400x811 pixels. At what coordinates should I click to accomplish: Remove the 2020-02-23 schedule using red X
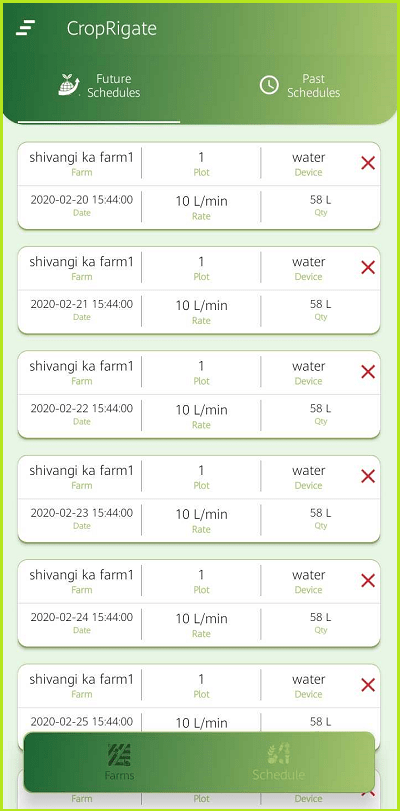click(x=368, y=476)
